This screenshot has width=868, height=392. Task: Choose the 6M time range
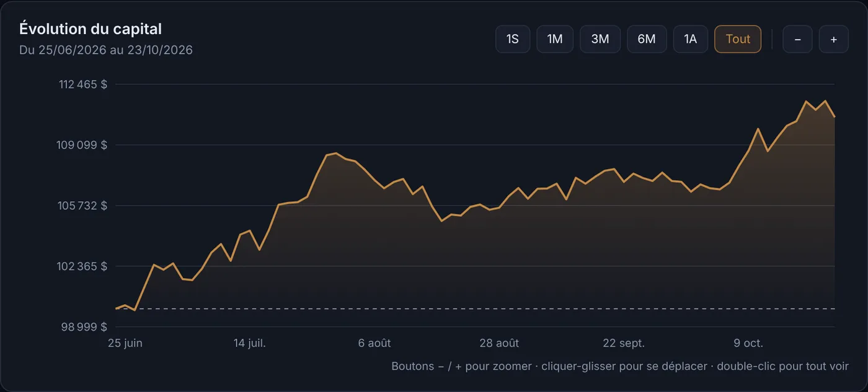pyautogui.click(x=647, y=39)
